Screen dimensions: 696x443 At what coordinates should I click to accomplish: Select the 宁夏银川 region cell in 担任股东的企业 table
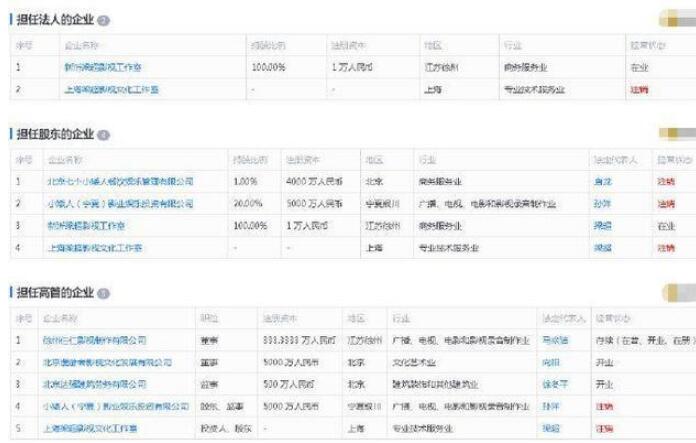(382, 204)
